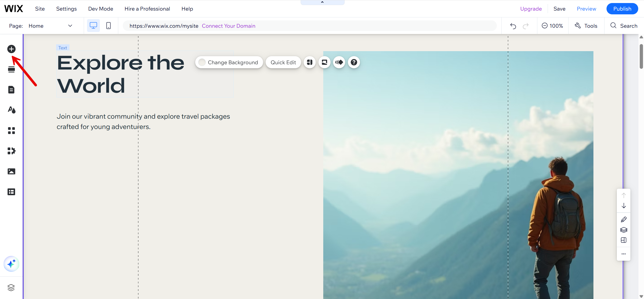Open the Layers panel at bottom left

tap(11, 287)
